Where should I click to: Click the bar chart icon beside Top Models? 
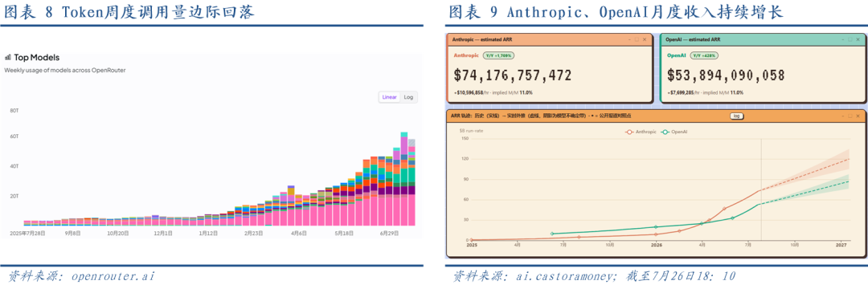coord(8,58)
